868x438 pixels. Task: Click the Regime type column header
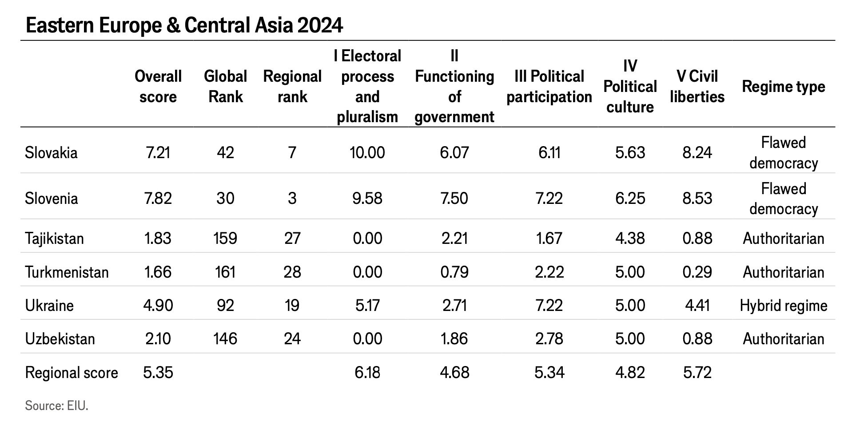pos(783,87)
